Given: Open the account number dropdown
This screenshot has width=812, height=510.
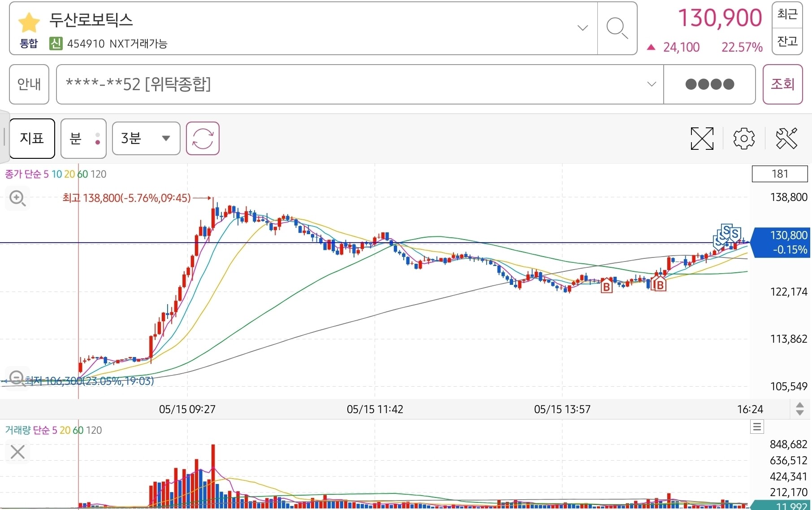Looking at the screenshot, I should [652, 84].
